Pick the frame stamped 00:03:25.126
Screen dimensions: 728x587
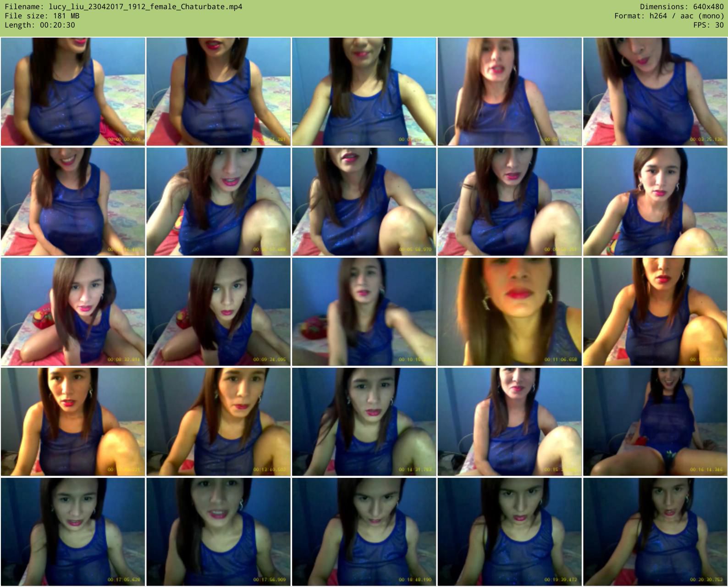[x=655, y=92]
